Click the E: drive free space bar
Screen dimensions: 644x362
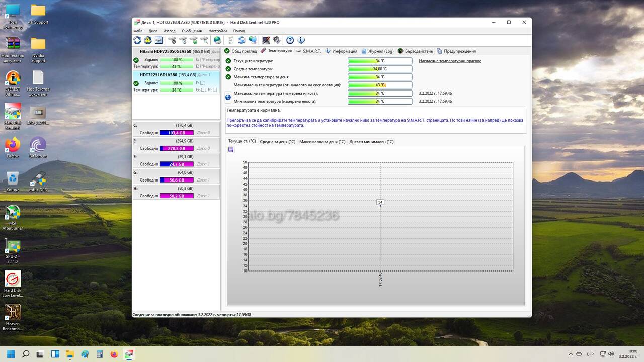tap(177, 148)
